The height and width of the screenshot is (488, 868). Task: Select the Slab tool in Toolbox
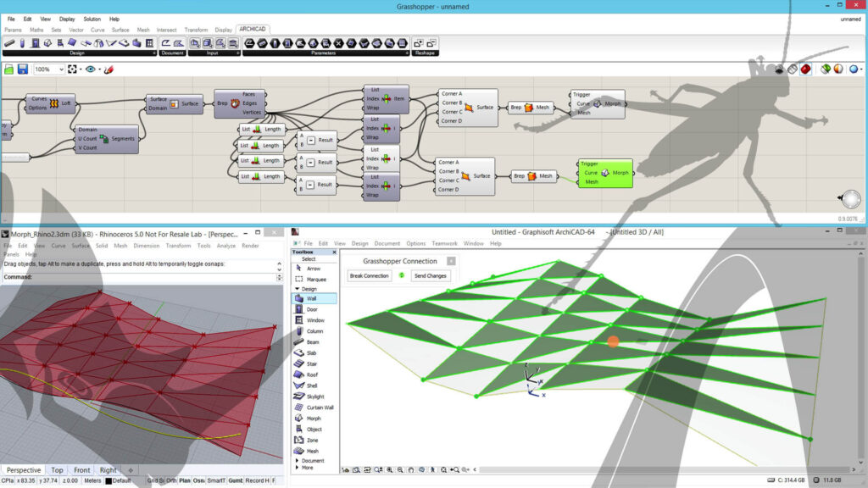point(314,353)
